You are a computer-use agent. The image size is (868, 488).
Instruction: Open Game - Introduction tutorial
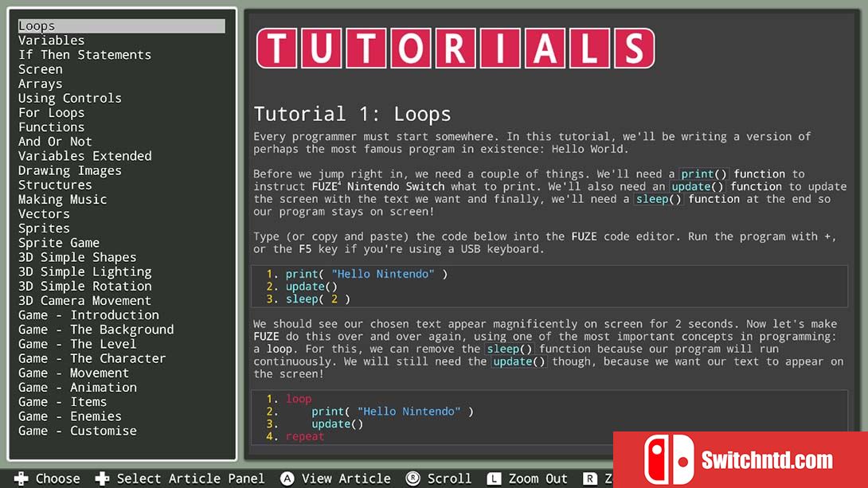[x=88, y=314]
